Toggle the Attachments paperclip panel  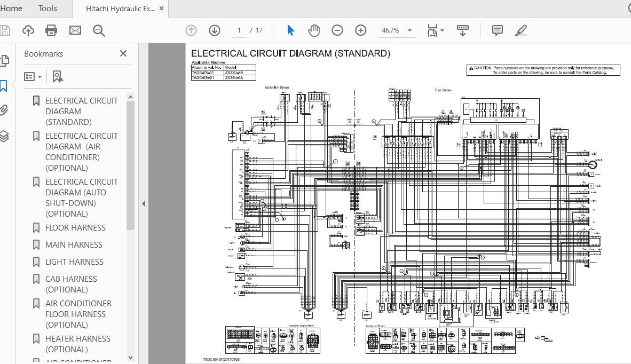pyautogui.click(x=4, y=110)
